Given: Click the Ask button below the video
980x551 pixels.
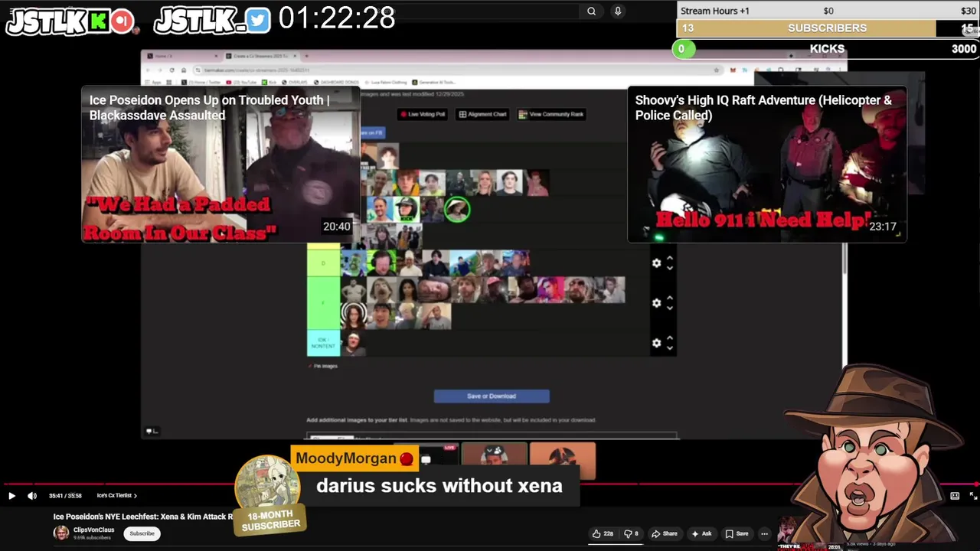Looking at the screenshot, I should click(701, 533).
